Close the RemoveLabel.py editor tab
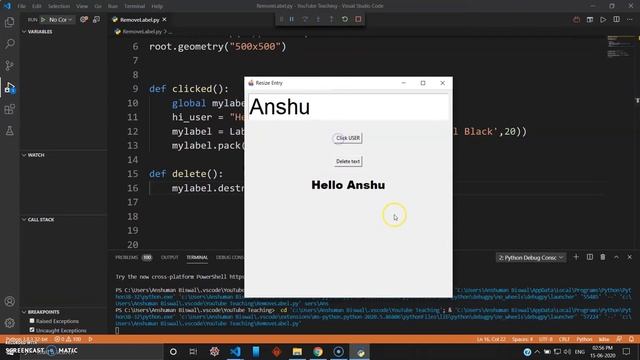 coord(164,20)
